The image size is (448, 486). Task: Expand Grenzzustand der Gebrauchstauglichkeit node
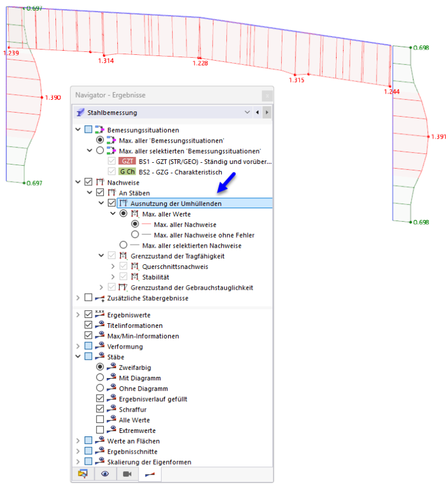click(x=101, y=287)
